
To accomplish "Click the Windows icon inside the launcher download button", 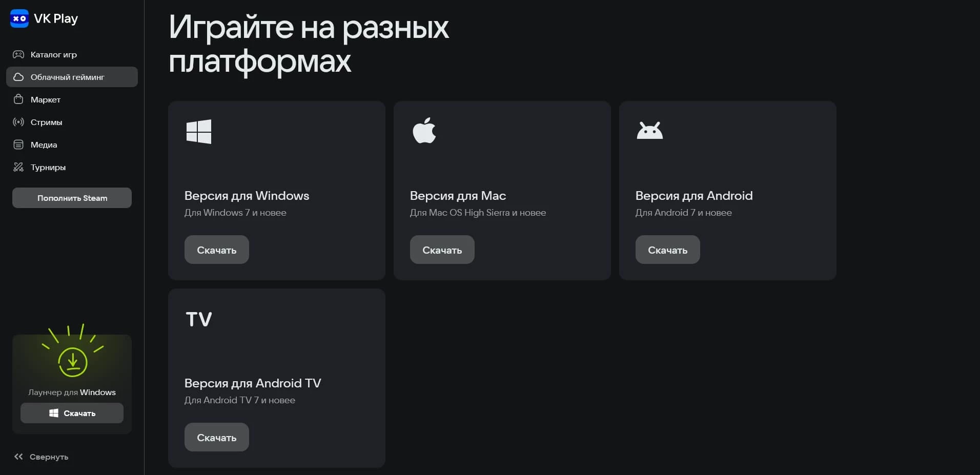I will [53, 413].
